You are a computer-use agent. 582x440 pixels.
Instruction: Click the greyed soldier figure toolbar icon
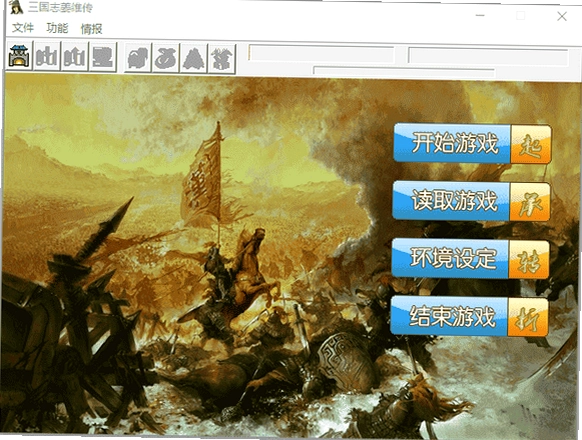[222, 59]
